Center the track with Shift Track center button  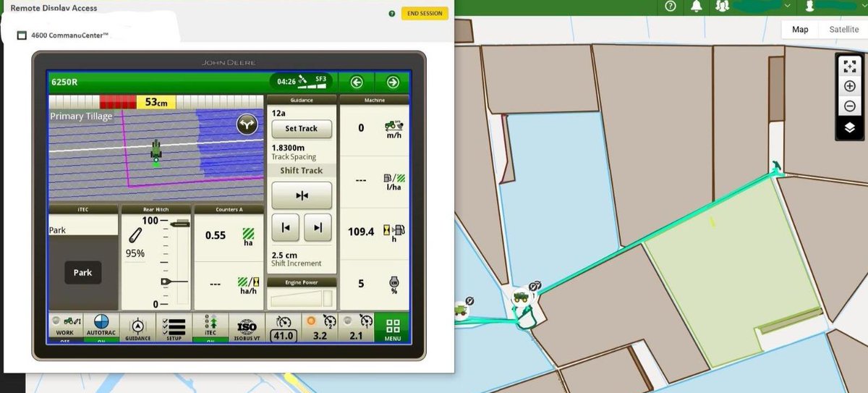tap(302, 195)
